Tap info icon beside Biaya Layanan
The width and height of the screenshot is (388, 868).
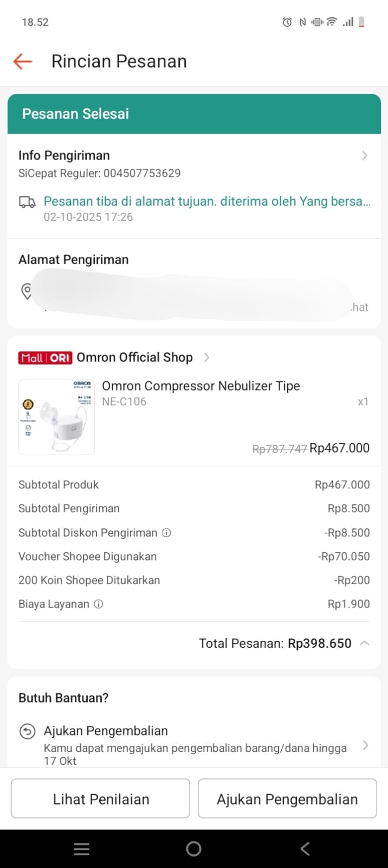pyautogui.click(x=99, y=604)
